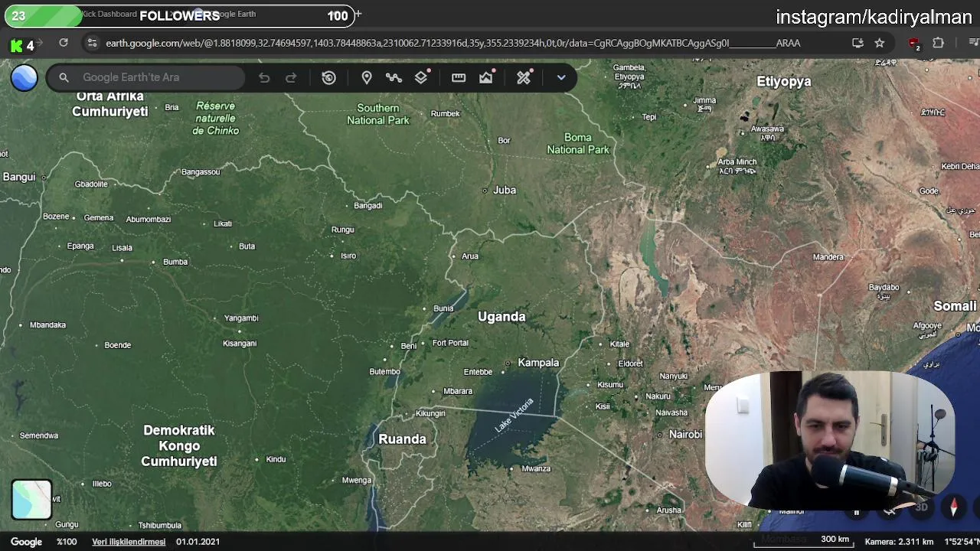Viewport: 980px width, 551px height.
Task: Click the Mbandaka city label
Action: pyautogui.click(x=47, y=325)
